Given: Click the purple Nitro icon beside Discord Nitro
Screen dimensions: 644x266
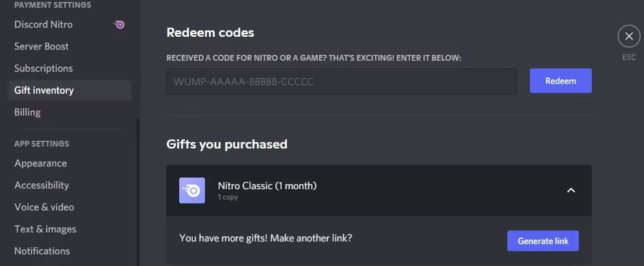Looking at the screenshot, I should pos(119,25).
